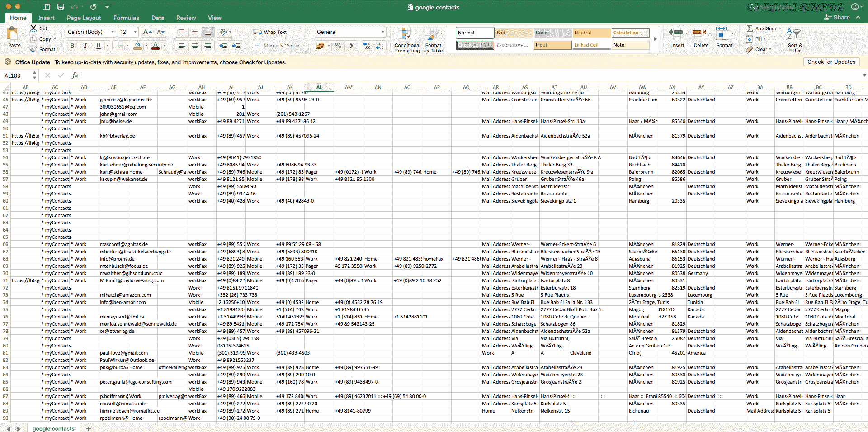Toggle Italic formatting

pyautogui.click(x=85, y=46)
